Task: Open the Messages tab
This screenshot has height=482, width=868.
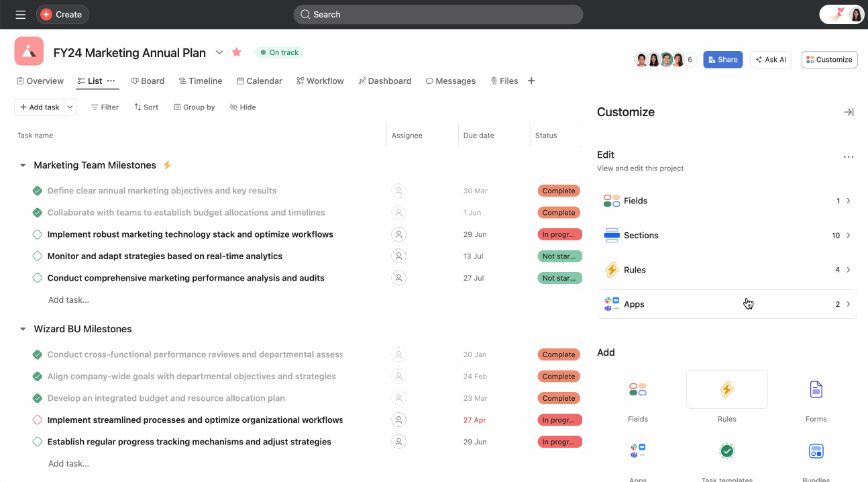Action: point(451,81)
